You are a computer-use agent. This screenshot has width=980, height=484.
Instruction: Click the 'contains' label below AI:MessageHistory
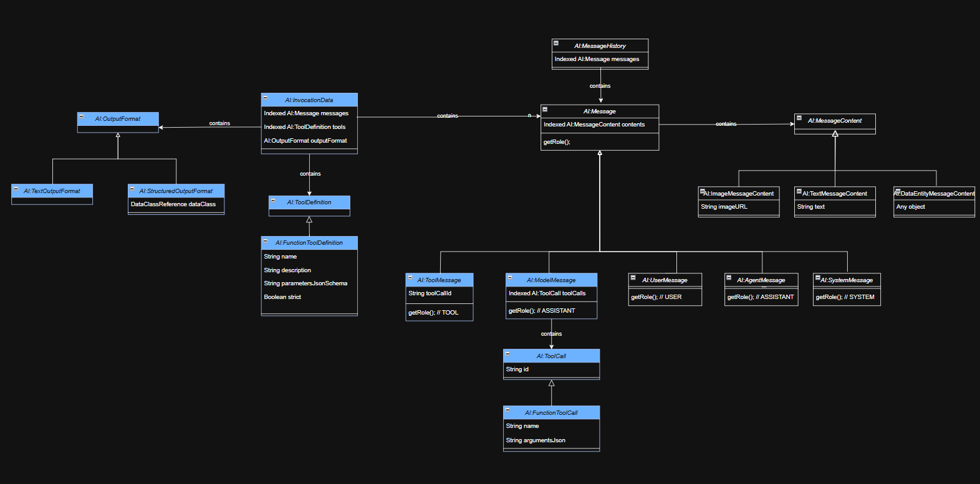pos(600,86)
